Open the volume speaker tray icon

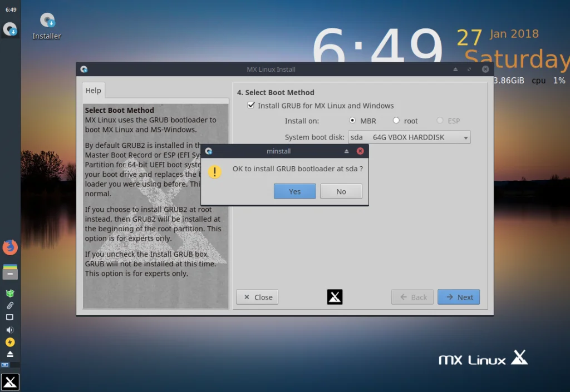tap(10, 330)
